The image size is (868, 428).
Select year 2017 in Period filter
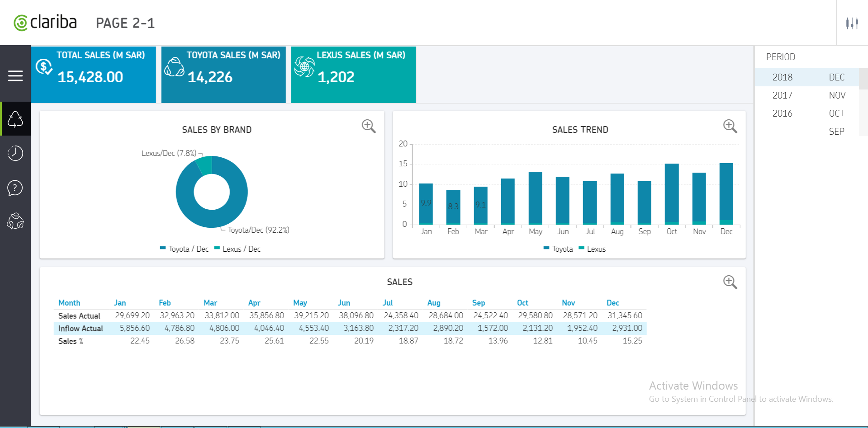[x=783, y=95]
